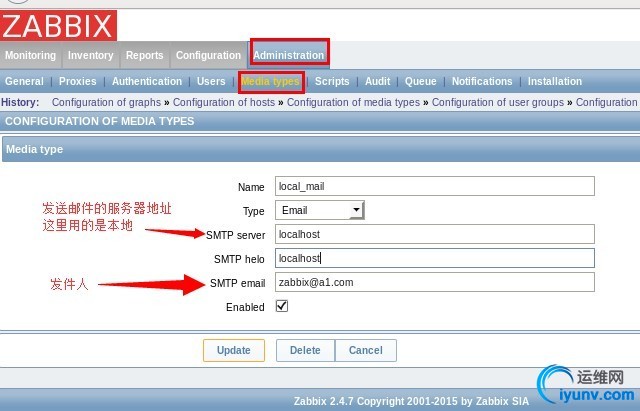Go to Installation submenu
Viewport: 640px width, 411px height.
(x=555, y=81)
